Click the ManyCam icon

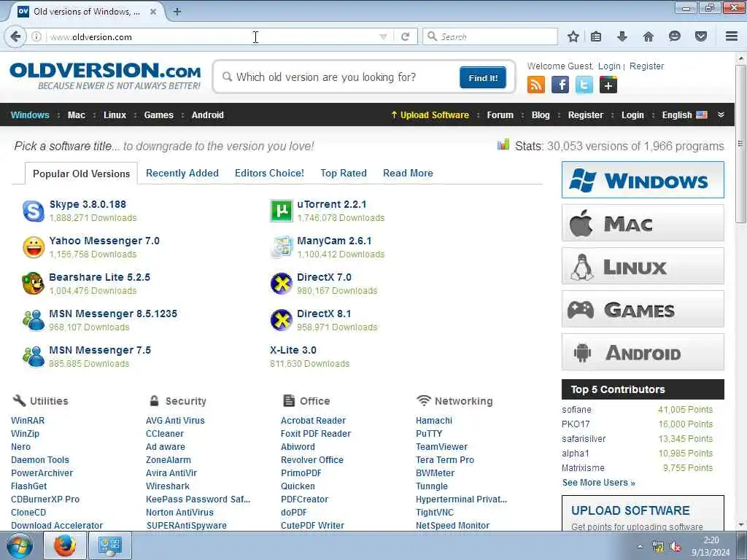point(282,247)
